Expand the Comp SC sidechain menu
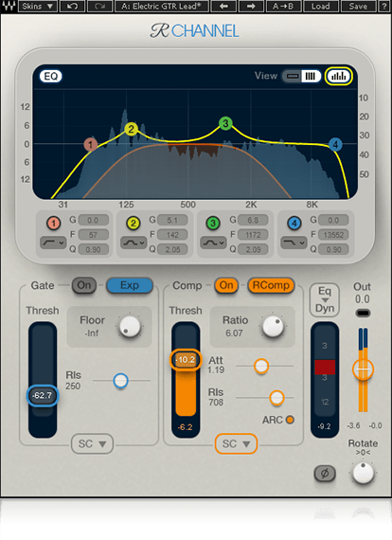Screen dimensions: 392x540 236,443
